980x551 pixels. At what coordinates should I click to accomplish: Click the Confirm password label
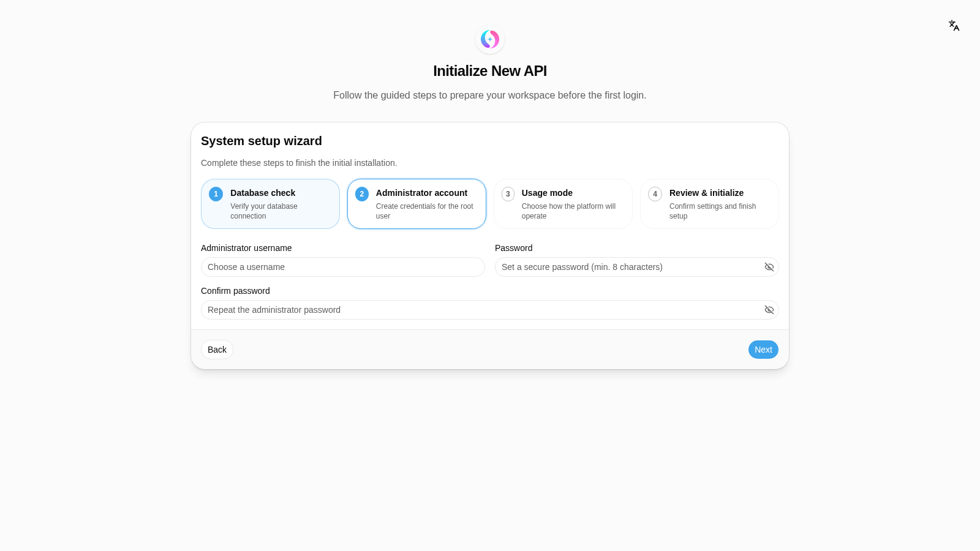[x=235, y=291]
